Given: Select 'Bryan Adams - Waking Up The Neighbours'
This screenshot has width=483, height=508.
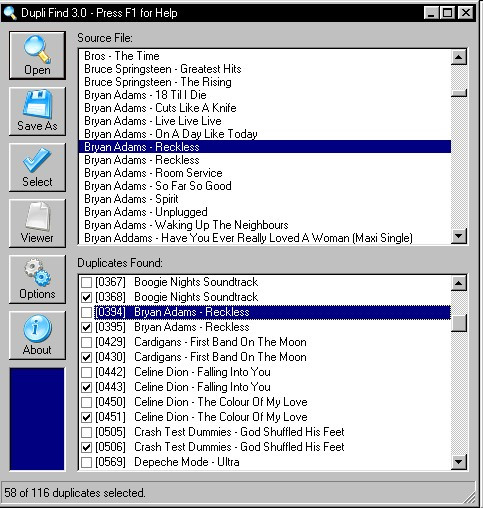Looking at the screenshot, I should [x=265, y=225].
